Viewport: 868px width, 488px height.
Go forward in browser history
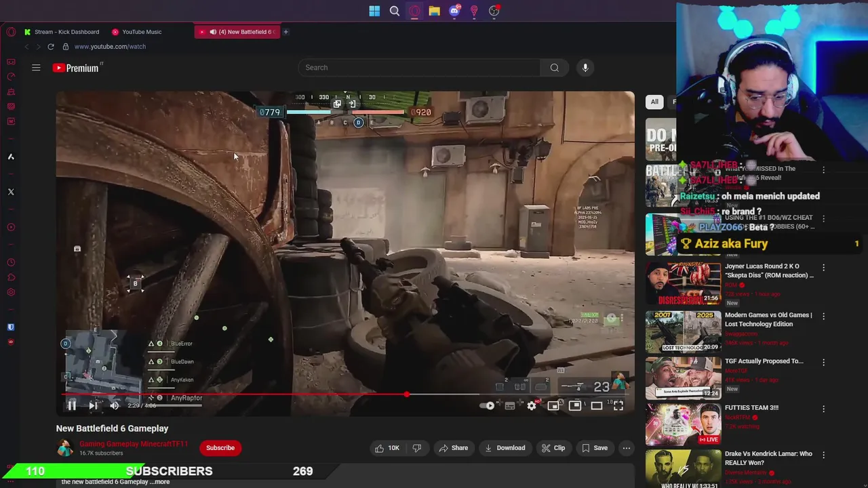(38, 47)
